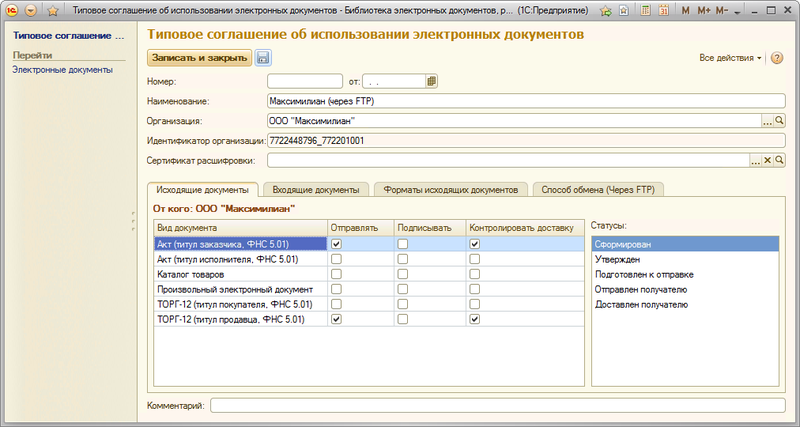Click the favorites star icon in the title bar
Viewport: 800px width, 427px height.
(605, 9)
